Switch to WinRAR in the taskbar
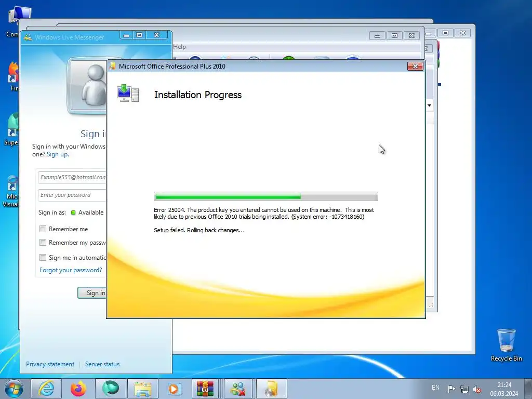The width and height of the screenshot is (532, 399). 206,389
